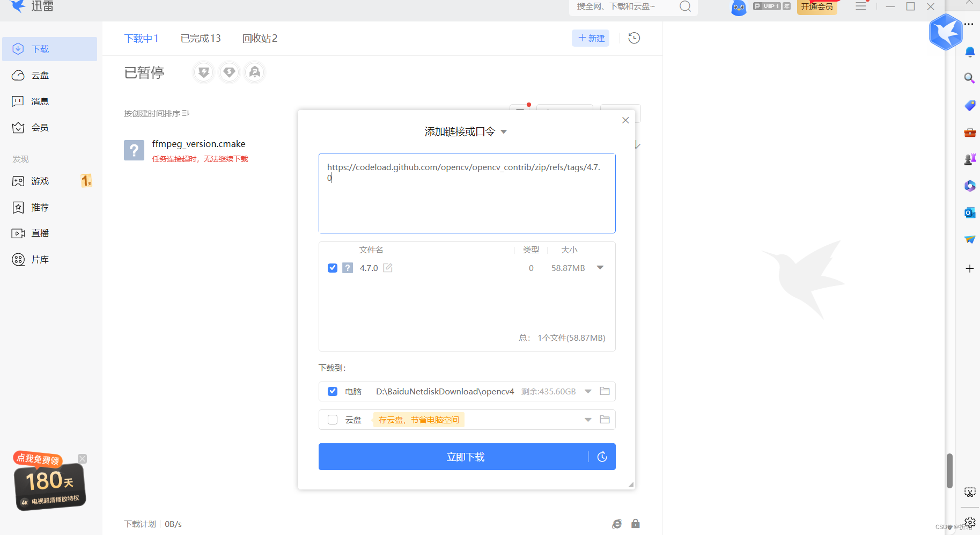This screenshot has width=980, height=535.
Task: Open the 云盘 save path dropdown
Action: click(588, 420)
